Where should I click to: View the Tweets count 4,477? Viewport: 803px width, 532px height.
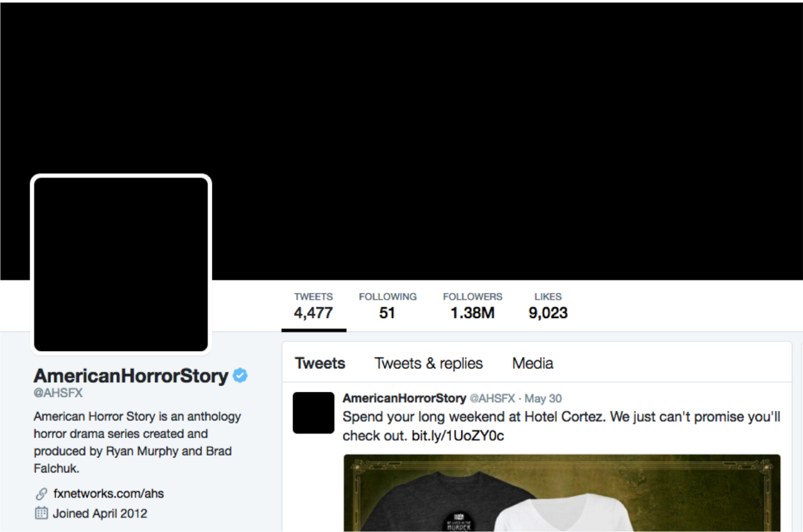314,306
